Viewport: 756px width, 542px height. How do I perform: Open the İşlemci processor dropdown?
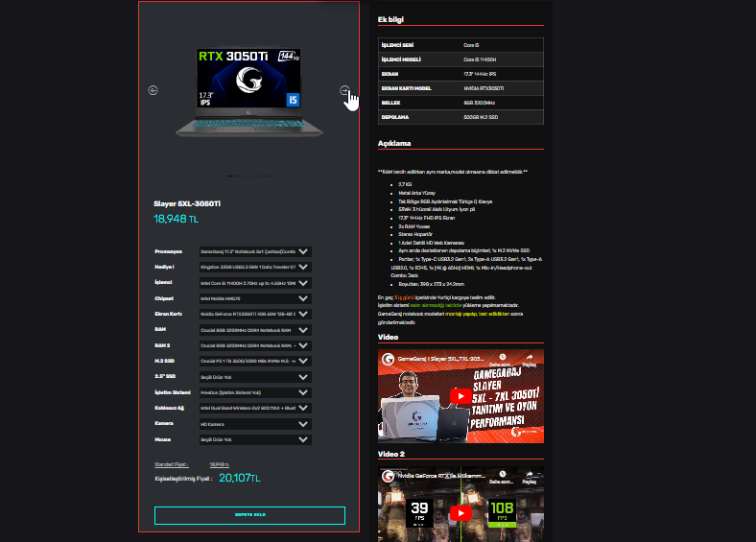coord(255,283)
